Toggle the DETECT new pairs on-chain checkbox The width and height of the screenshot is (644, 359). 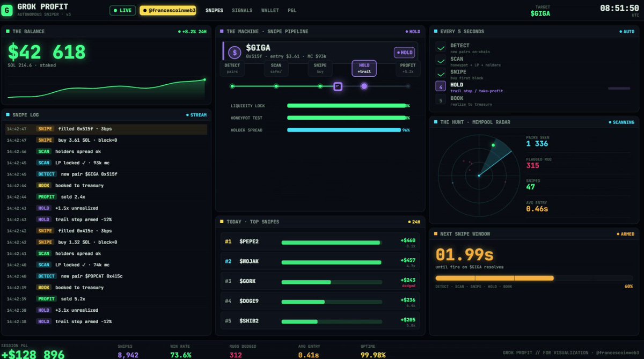(441, 48)
